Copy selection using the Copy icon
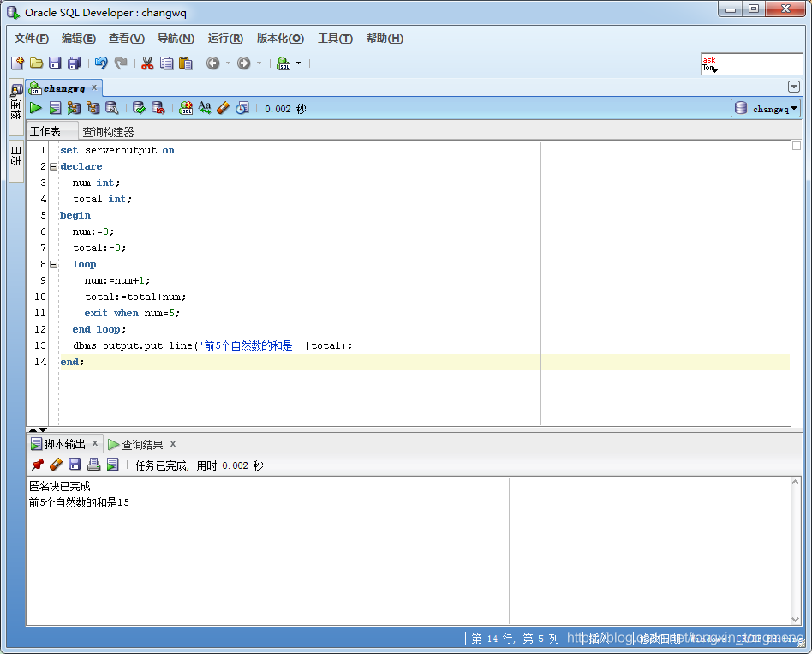812x654 pixels. [x=166, y=63]
